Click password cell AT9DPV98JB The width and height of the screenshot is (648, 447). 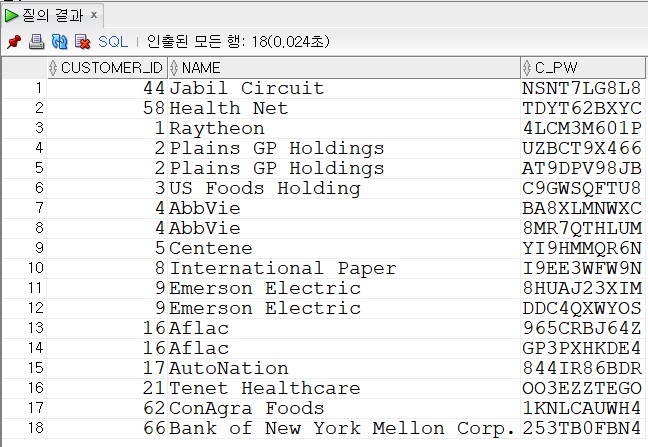pyautogui.click(x=583, y=168)
